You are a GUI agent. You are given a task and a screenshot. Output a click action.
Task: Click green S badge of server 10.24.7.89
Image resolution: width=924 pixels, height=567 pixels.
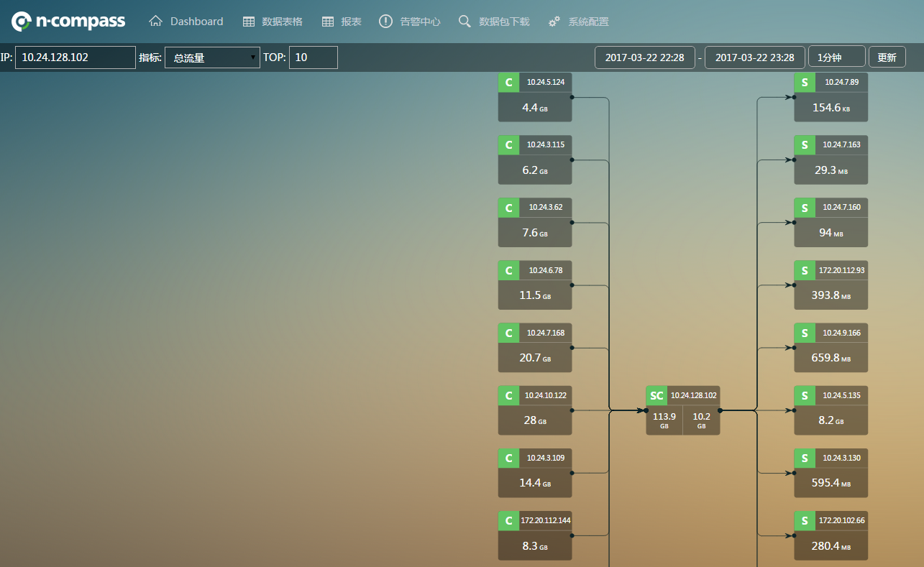click(805, 83)
